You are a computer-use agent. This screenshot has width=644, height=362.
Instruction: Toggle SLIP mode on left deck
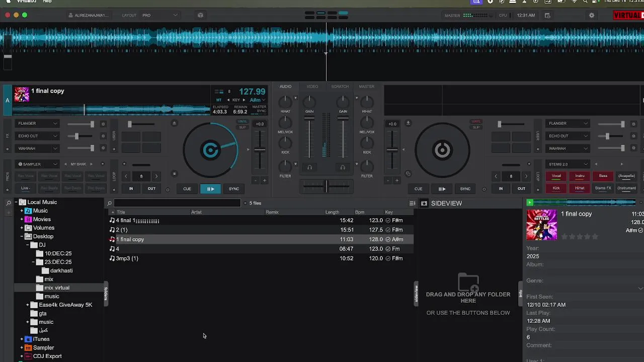point(243,127)
